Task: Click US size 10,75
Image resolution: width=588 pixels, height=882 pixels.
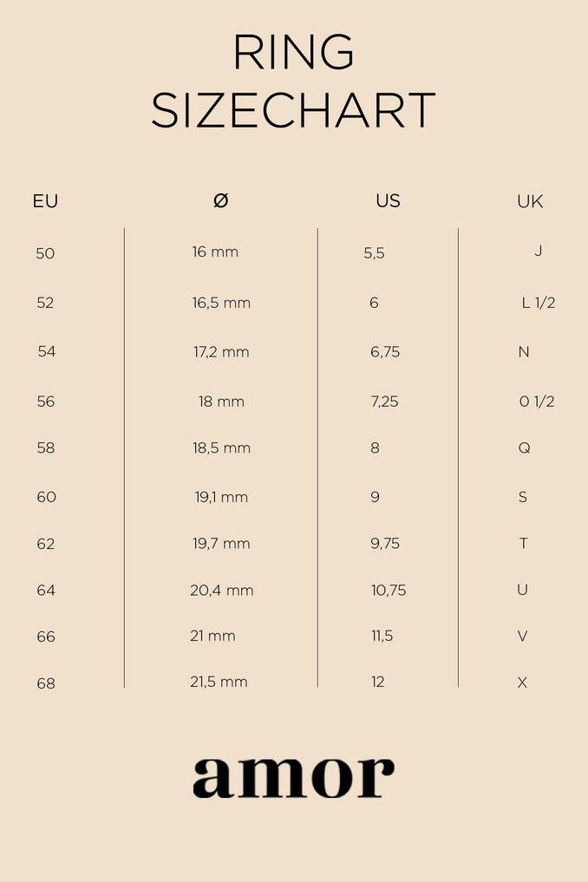Action: point(389,591)
